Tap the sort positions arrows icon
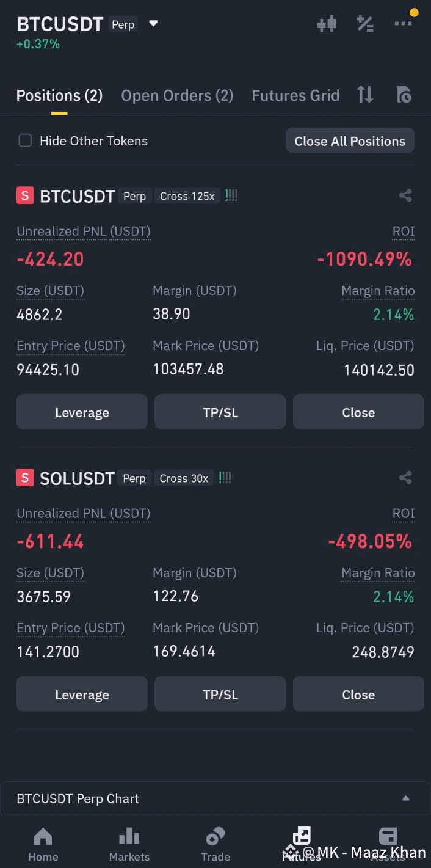This screenshot has height=868, width=431. [365, 95]
